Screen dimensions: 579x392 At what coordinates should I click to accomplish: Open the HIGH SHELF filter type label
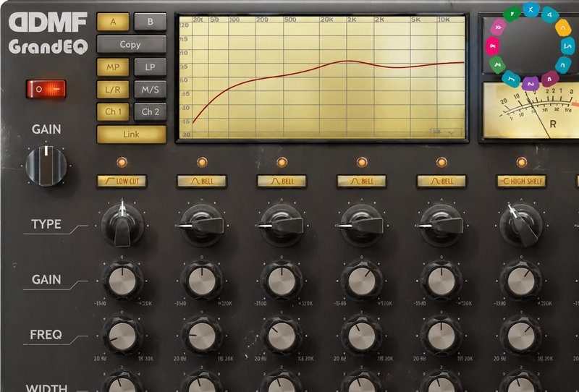pos(522,182)
